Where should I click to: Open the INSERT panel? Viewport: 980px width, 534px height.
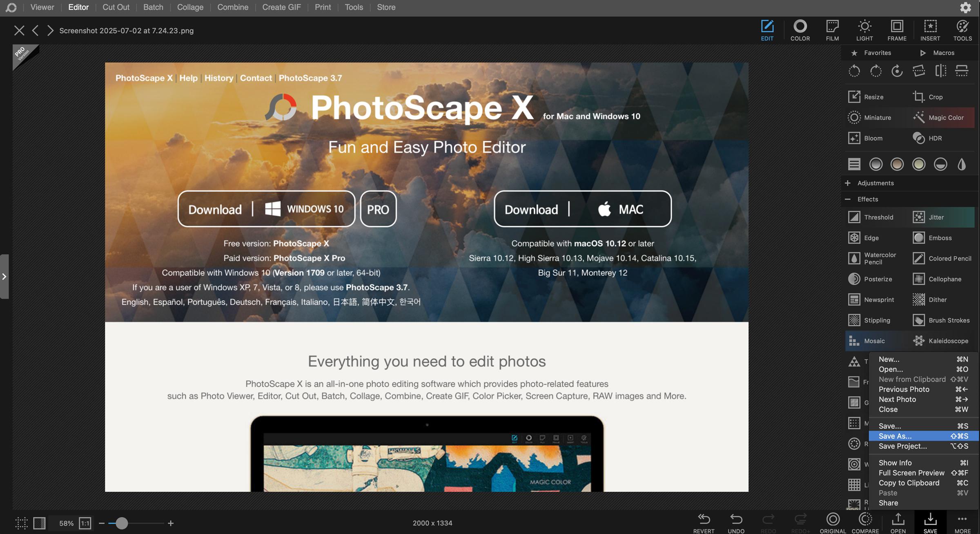pos(930,30)
